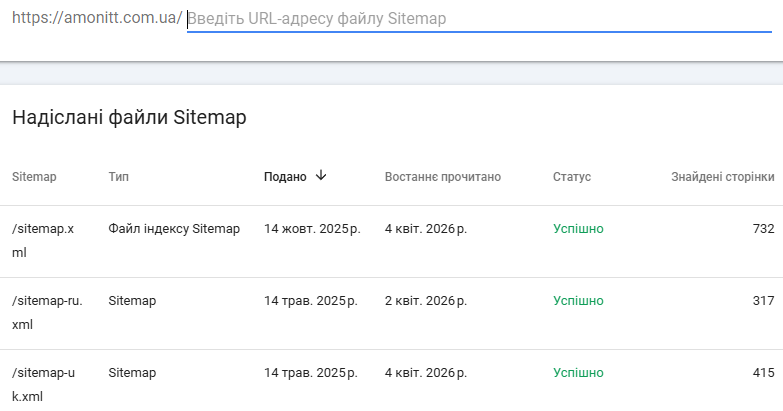Click the 14 жовт. 2025 submitted date
The image size is (783, 411).
click(x=311, y=229)
